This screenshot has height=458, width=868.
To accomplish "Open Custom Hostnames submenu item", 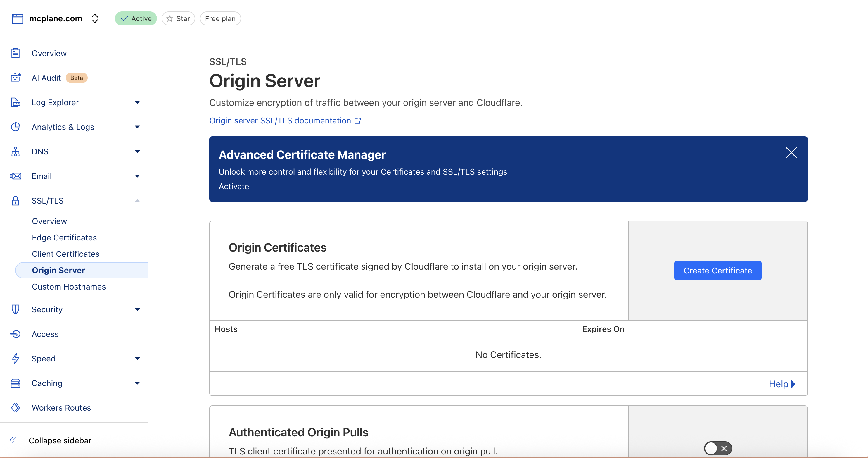I will click(x=69, y=287).
